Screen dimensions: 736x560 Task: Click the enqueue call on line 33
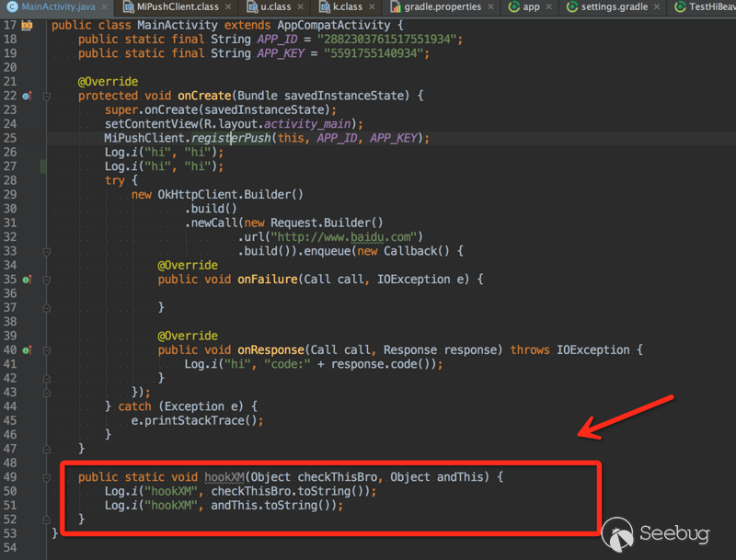(x=328, y=251)
